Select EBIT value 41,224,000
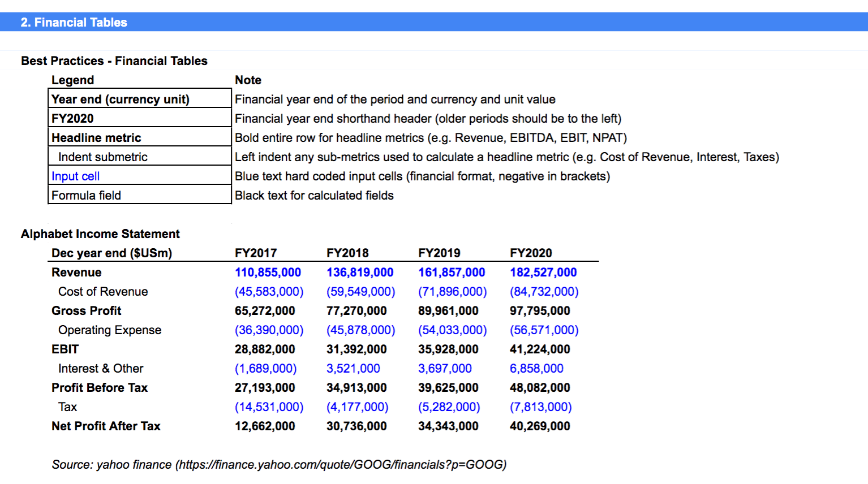The height and width of the screenshot is (484, 868). pyautogui.click(x=540, y=349)
